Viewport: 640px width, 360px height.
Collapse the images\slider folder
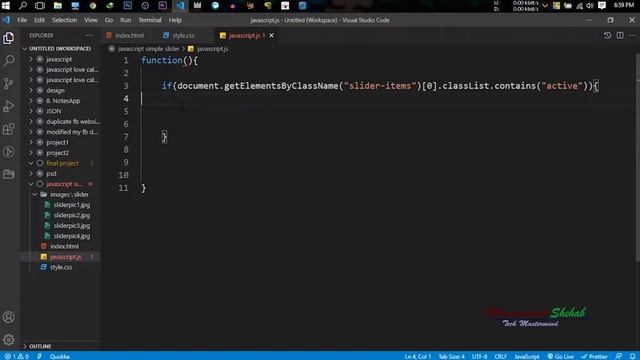click(x=69, y=194)
